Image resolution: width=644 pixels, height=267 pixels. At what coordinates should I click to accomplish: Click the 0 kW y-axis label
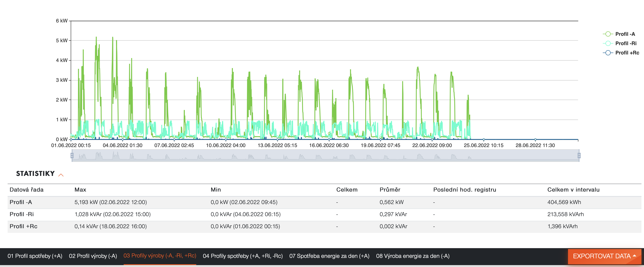[x=62, y=139]
